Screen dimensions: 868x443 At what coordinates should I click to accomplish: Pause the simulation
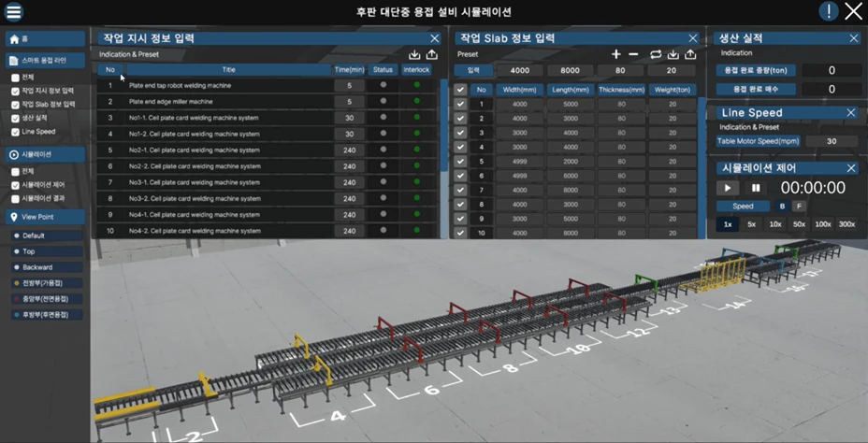756,188
